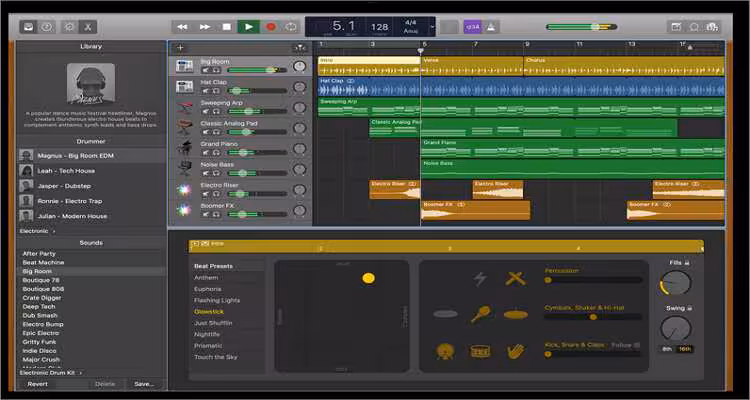Click the red Record button
This screenshot has width=750, height=400.
pos(271,27)
